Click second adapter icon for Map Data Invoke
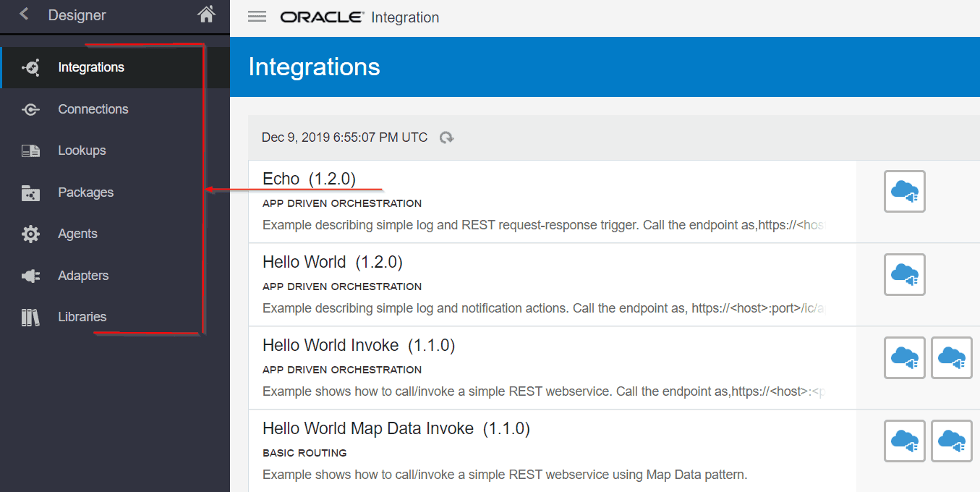Image resolution: width=980 pixels, height=492 pixels. 951,441
